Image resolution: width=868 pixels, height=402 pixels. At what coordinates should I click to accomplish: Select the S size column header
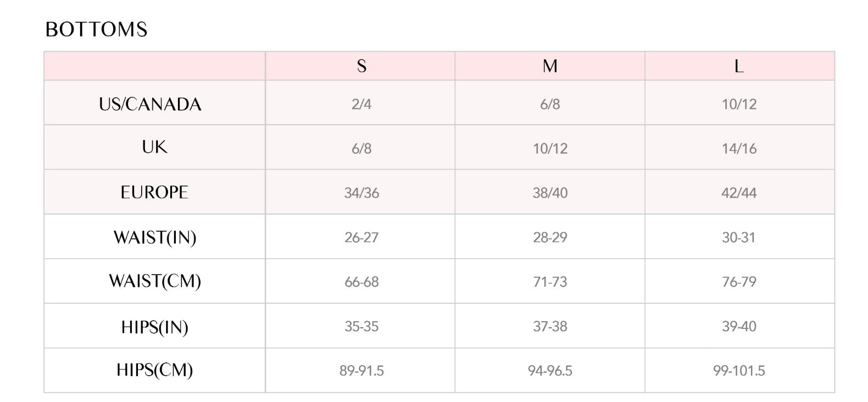point(361,66)
